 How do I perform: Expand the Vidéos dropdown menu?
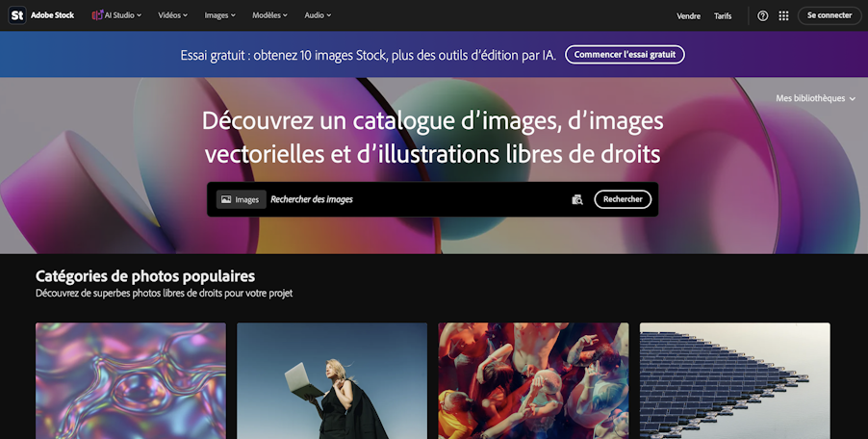click(172, 15)
